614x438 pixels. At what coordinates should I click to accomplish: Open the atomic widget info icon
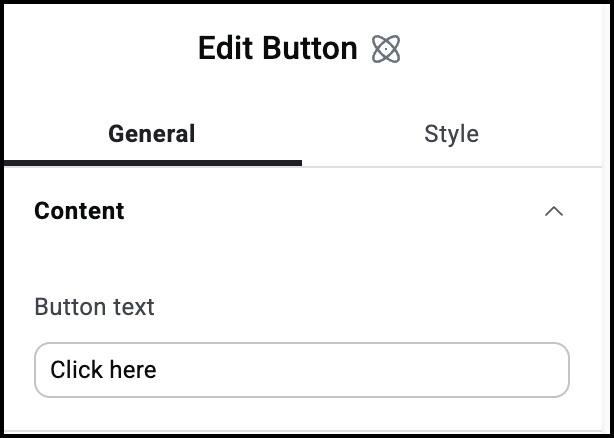tap(386, 49)
